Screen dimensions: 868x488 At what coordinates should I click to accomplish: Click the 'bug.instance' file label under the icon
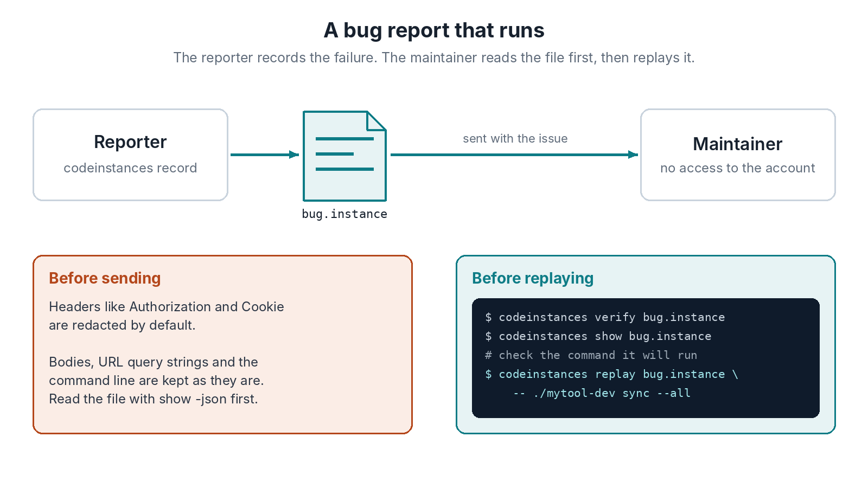coord(344,214)
